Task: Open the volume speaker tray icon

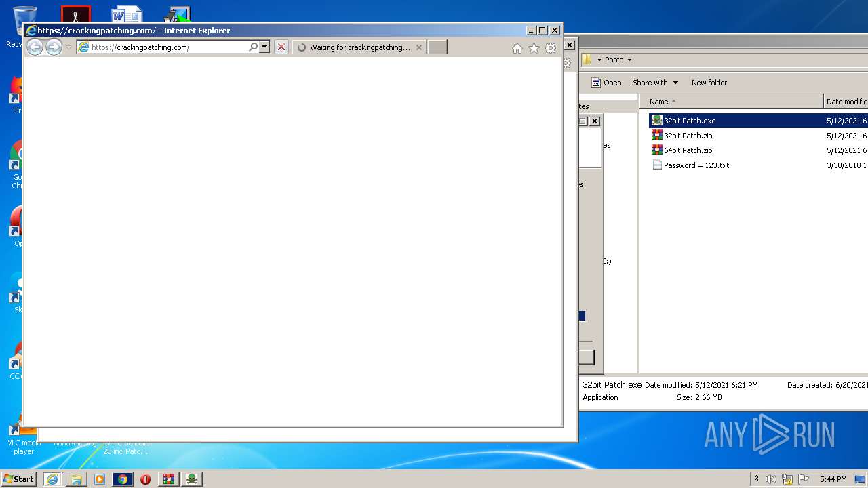Action: point(771,479)
